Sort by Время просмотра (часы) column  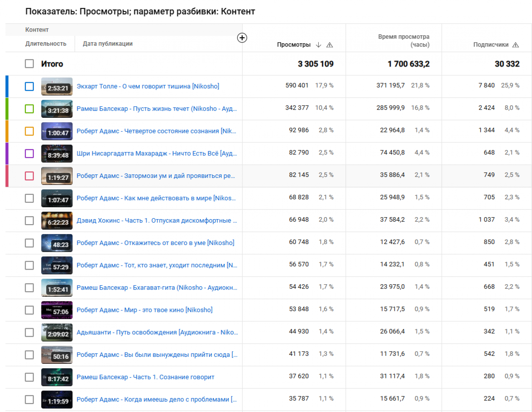pos(403,41)
